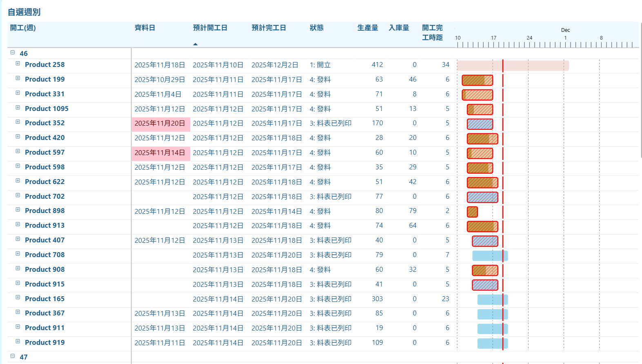Image resolution: width=642 pixels, height=364 pixels.
Task: Expand the Product 911 row
Action: [18, 327]
